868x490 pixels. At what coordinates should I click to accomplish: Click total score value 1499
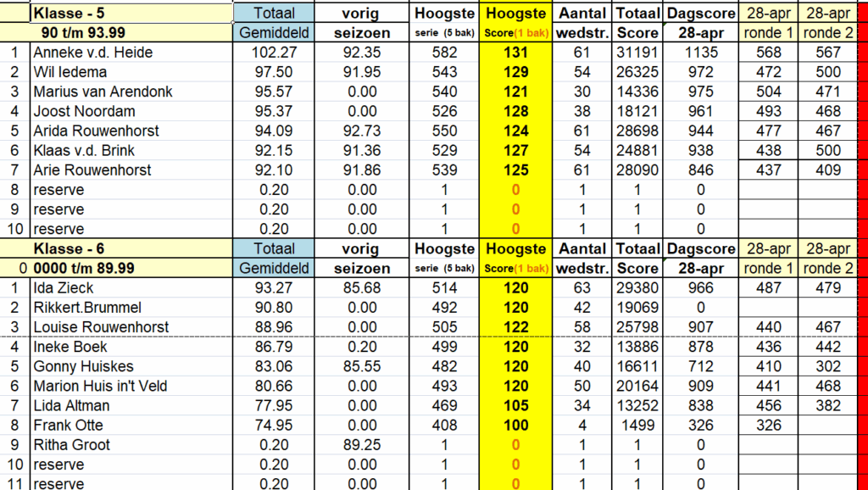tap(637, 426)
